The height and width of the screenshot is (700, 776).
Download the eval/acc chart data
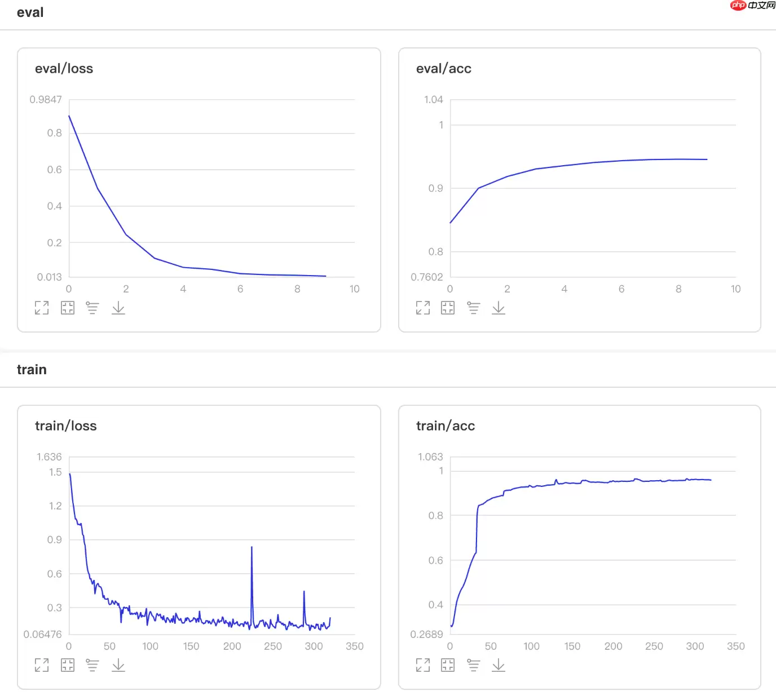[499, 308]
